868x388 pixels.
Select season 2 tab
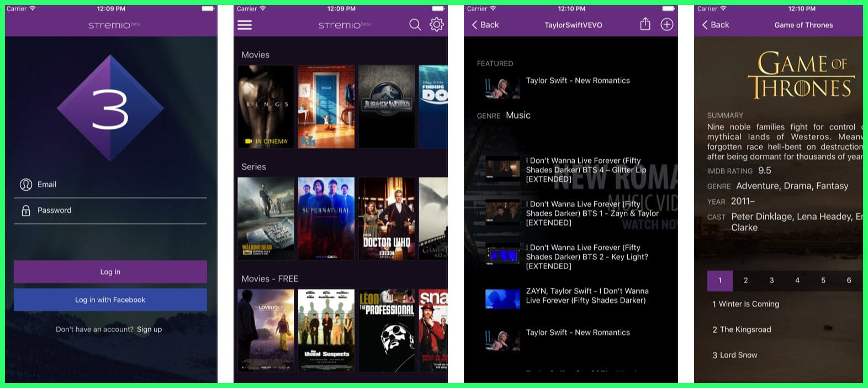click(746, 280)
